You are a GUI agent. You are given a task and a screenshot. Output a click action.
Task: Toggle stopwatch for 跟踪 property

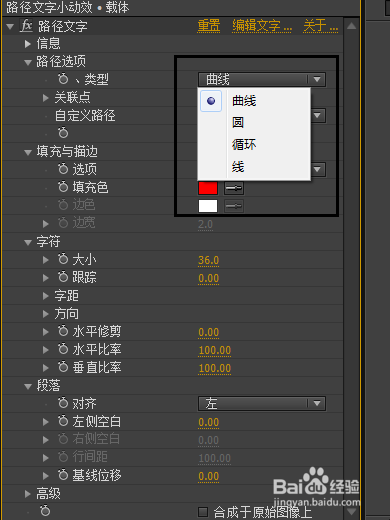(63, 277)
